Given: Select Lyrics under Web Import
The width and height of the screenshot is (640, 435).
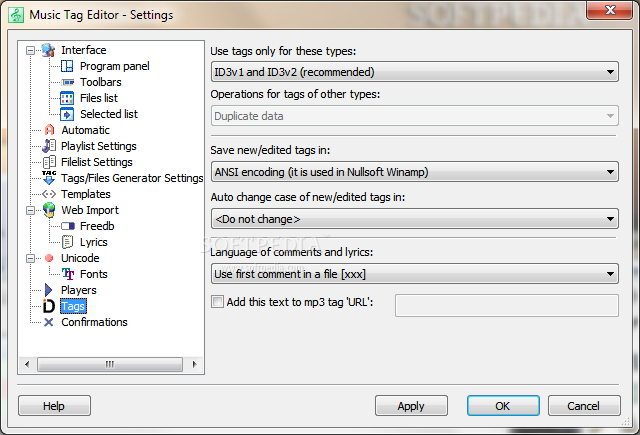Looking at the screenshot, I should coord(93,242).
